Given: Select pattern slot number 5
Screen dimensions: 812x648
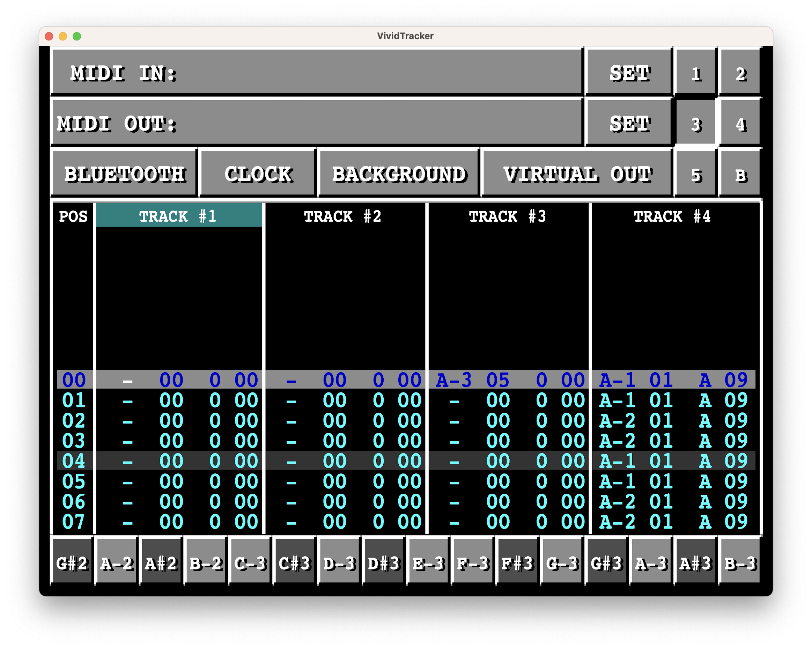Looking at the screenshot, I should (x=696, y=175).
